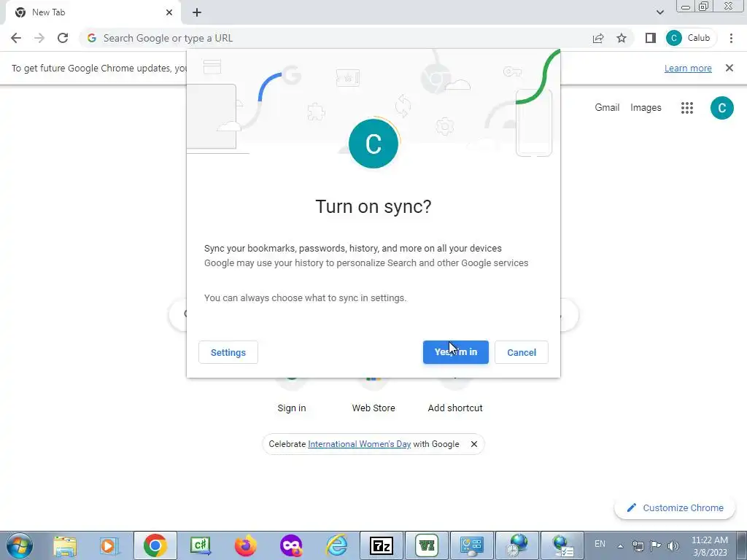
Task: Open Action Center flag icon
Action: coord(656,546)
